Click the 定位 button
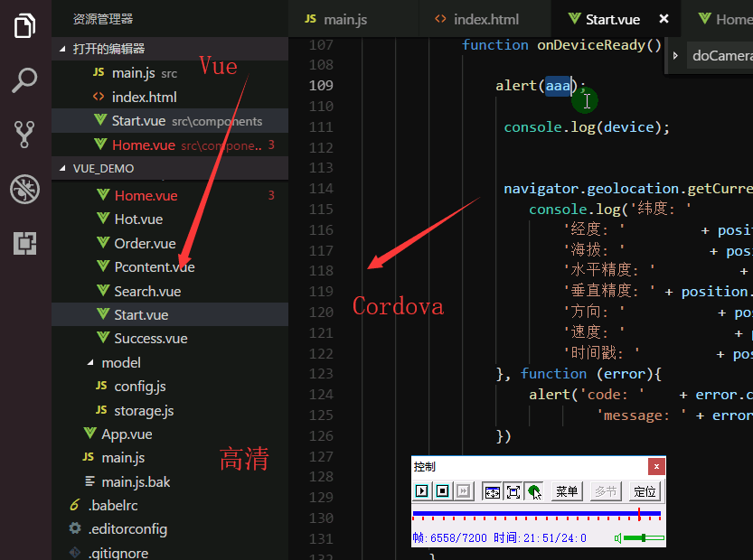Viewport: 753px width, 560px height. pyautogui.click(x=645, y=491)
